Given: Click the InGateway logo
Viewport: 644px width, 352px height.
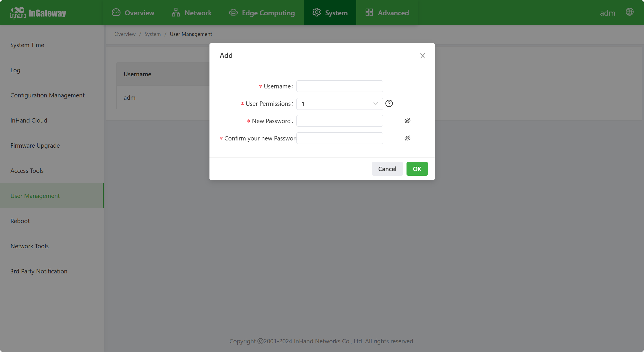Looking at the screenshot, I should pyautogui.click(x=38, y=13).
